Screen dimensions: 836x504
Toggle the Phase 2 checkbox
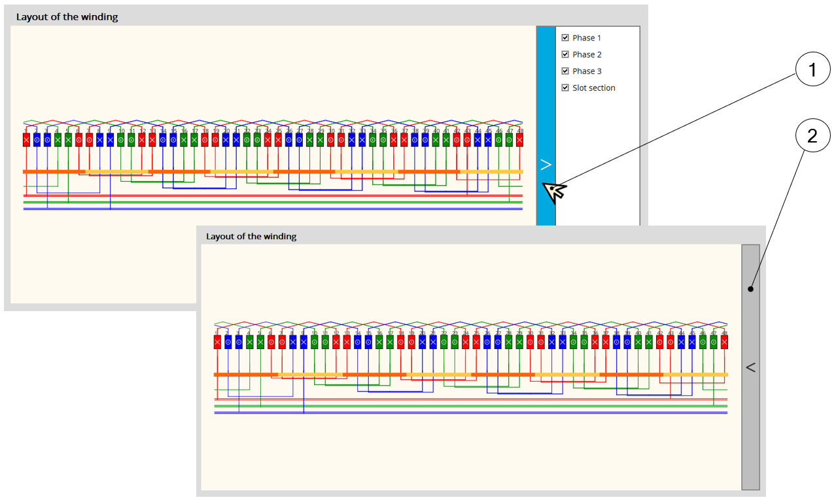pos(565,55)
